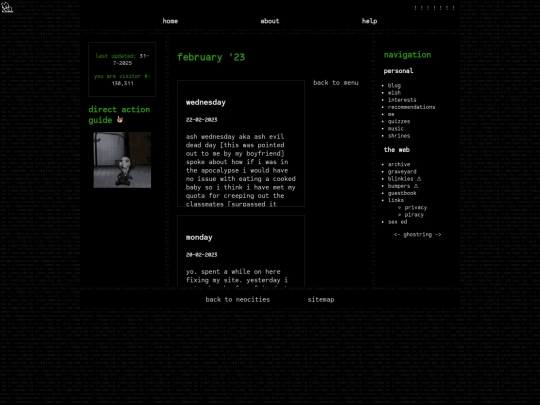Click the wednesday entry heading
The width and height of the screenshot is (540, 405).
click(206, 102)
